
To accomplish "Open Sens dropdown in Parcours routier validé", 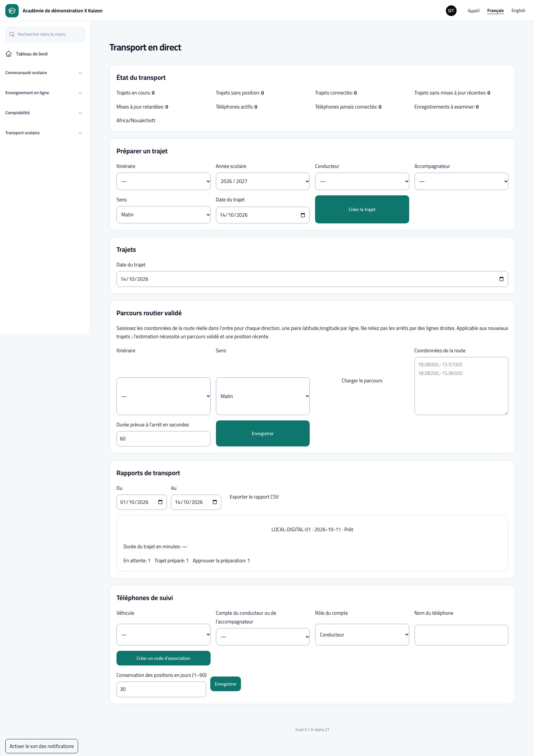I will 263,396.
